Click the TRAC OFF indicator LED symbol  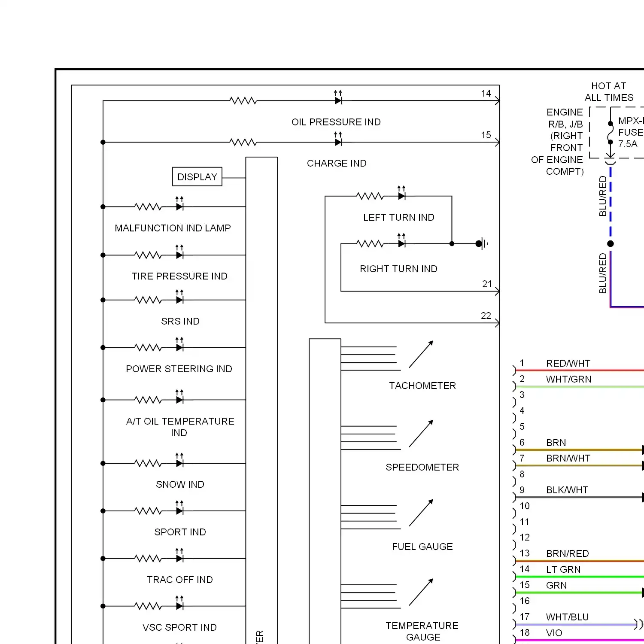pos(179,556)
